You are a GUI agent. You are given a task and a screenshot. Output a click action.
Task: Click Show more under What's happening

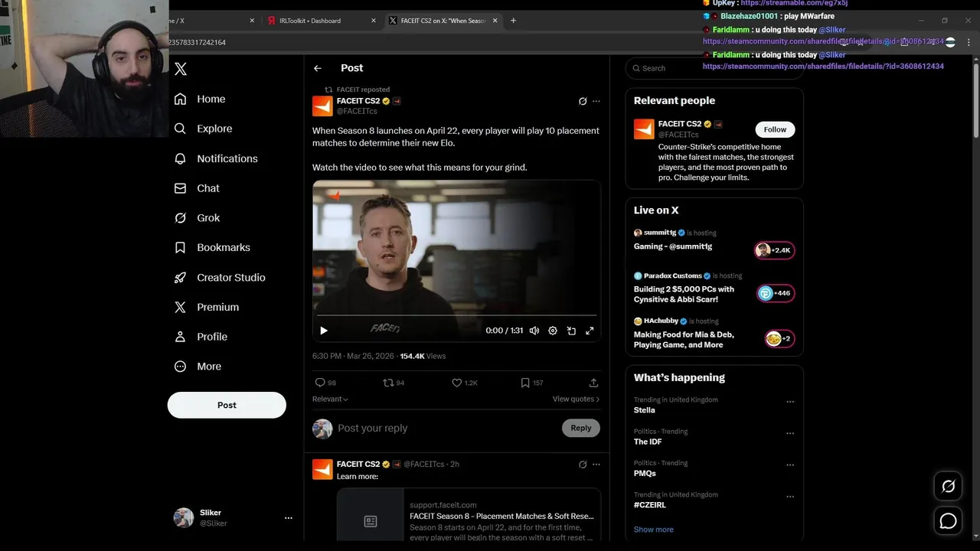(654, 530)
